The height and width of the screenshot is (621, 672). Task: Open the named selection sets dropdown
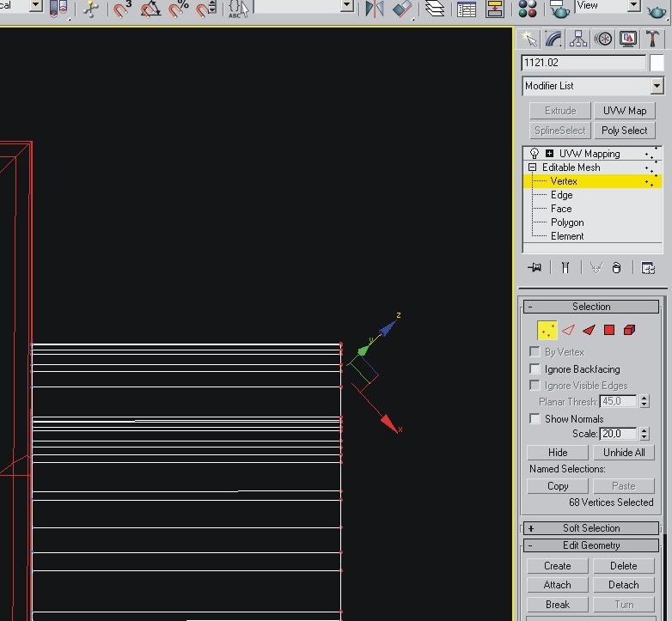click(346, 6)
